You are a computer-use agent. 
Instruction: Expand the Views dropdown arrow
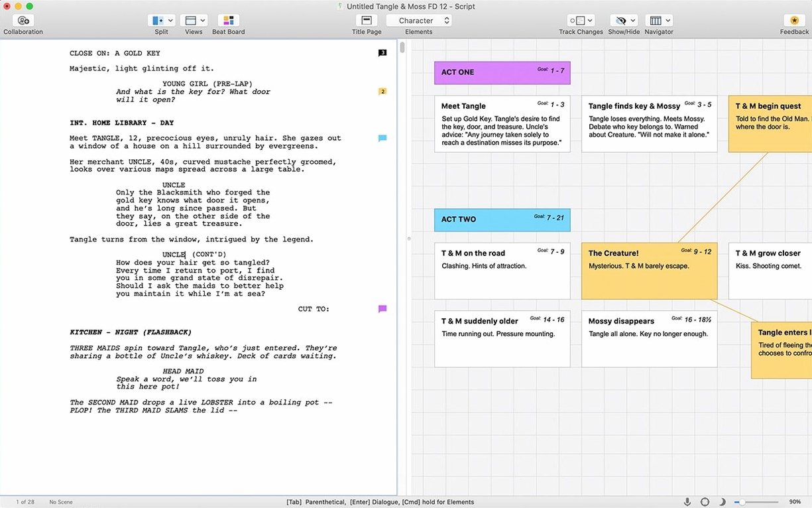tap(203, 21)
